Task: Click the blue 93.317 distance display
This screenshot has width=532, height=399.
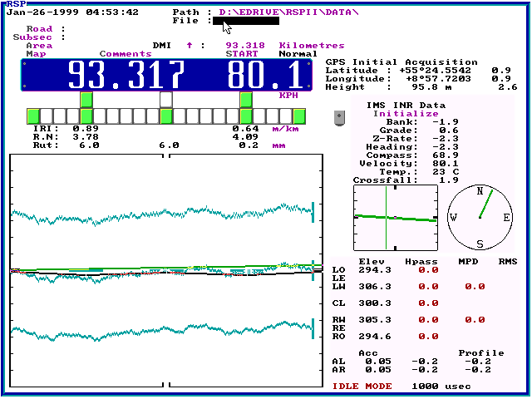Action: click(126, 76)
